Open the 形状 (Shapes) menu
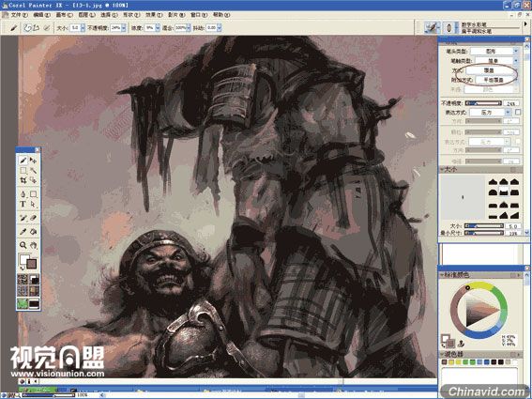Image resolution: width=532 pixels, height=399 pixels. (x=131, y=15)
